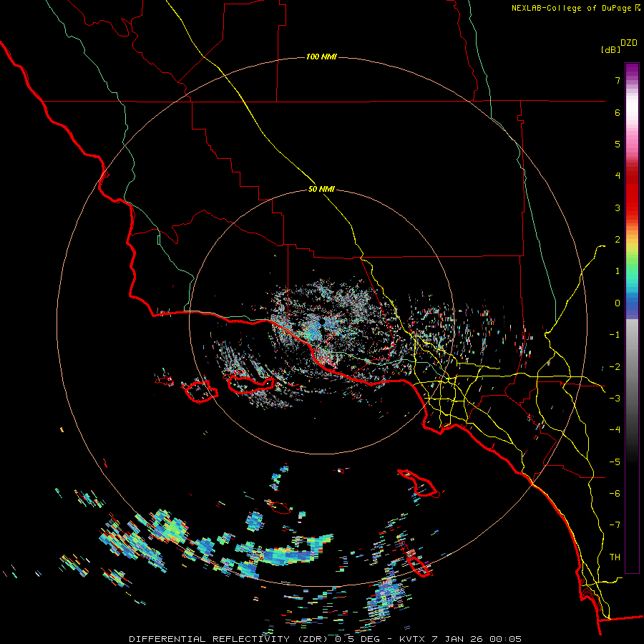This screenshot has height=644, width=644.
Task: Click the positive 1 scale label
Action: (618, 271)
